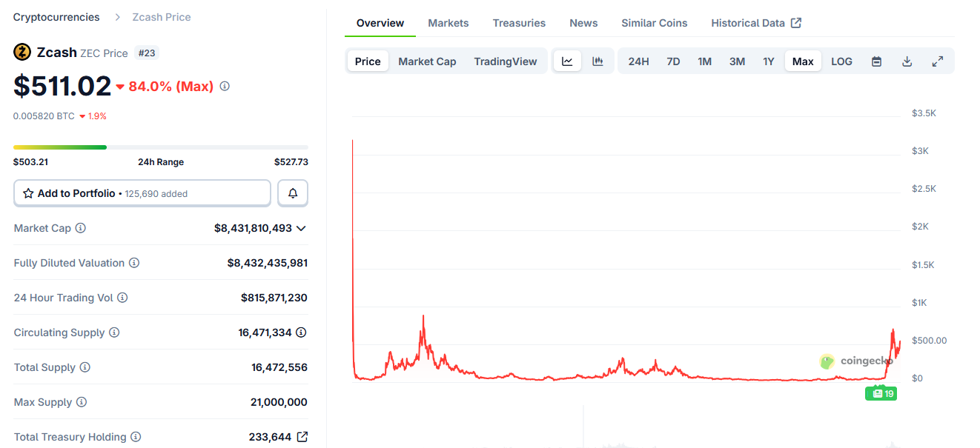Select the candlestick chart view icon
Viewport: 980px width, 448px height.
pyautogui.click(x=597, y=61)
